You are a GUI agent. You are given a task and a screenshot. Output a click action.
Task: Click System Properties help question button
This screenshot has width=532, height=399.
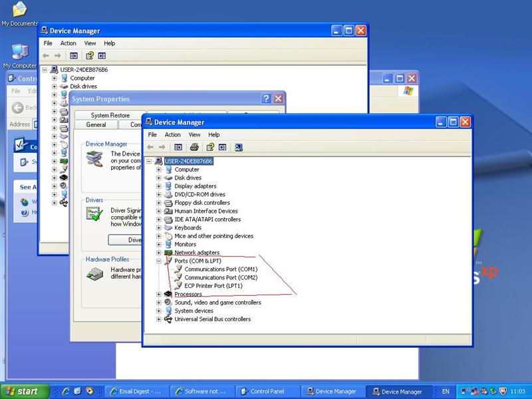[x=266, y=98]
